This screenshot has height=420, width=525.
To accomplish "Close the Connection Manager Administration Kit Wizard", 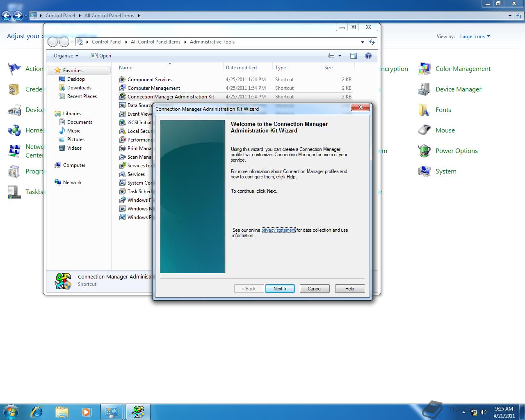I will (361, 107).
